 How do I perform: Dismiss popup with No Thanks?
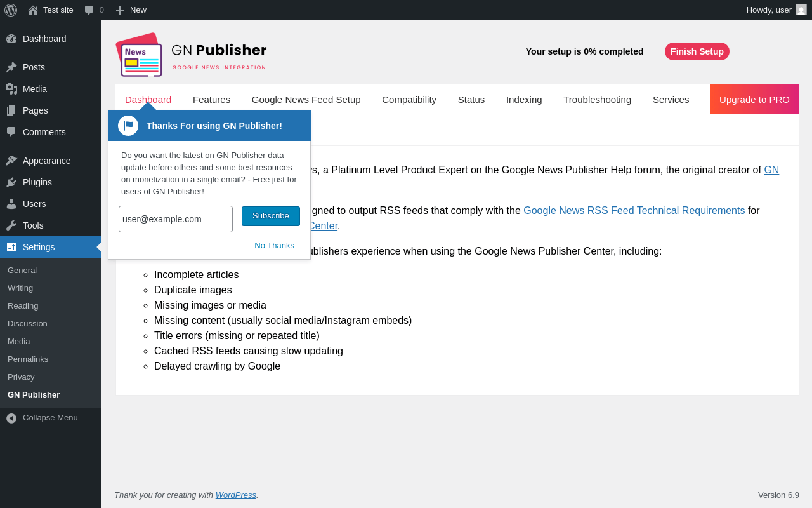(274, 246)
